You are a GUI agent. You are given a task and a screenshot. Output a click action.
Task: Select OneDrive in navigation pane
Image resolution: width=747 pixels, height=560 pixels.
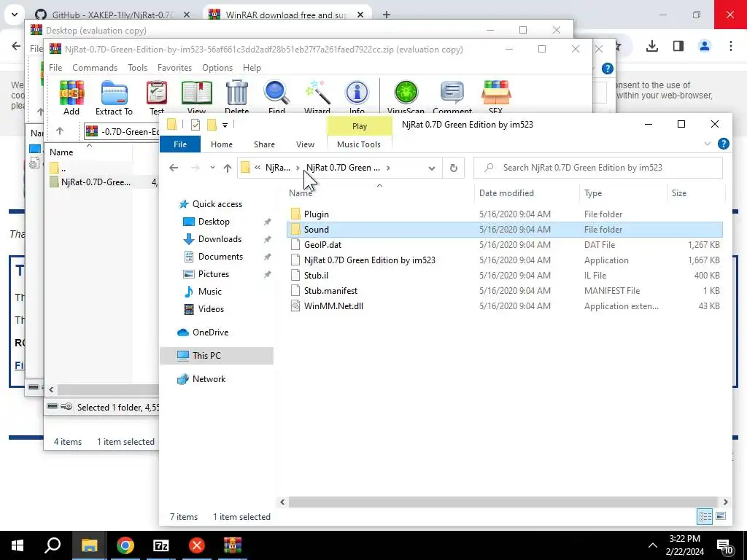tap(210, 332)
